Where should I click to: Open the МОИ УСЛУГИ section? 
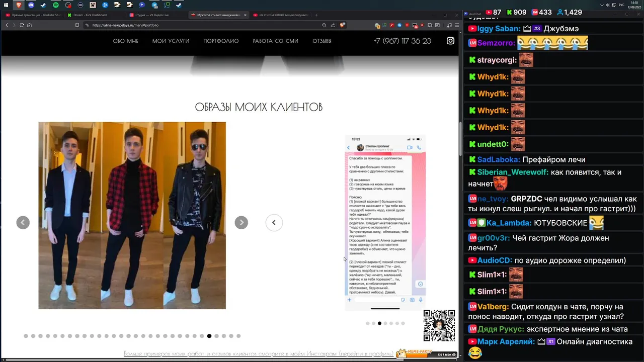point(171,41)
